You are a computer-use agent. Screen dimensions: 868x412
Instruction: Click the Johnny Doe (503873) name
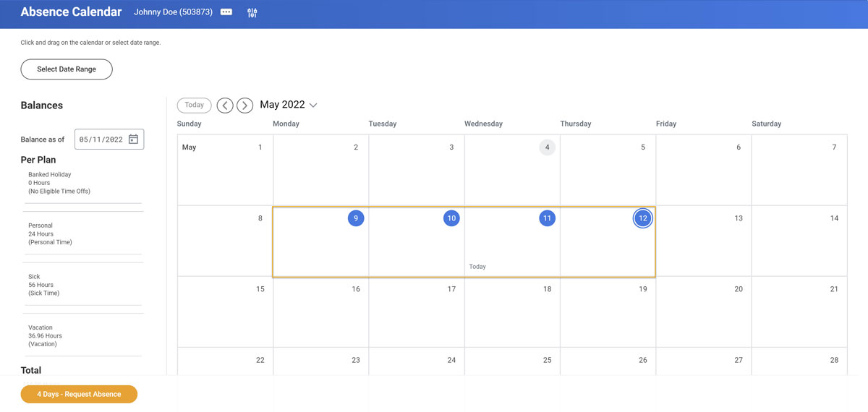tap(173, 12)
